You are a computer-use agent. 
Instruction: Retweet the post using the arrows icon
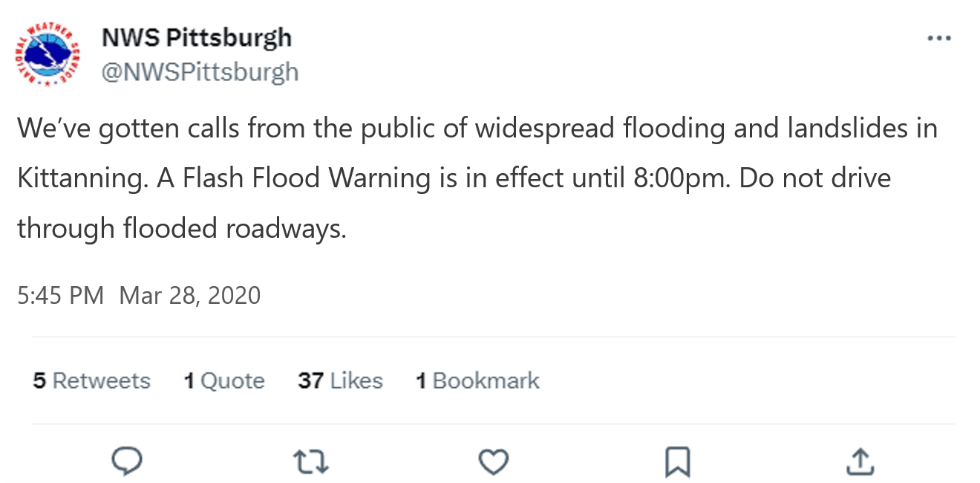311,462
